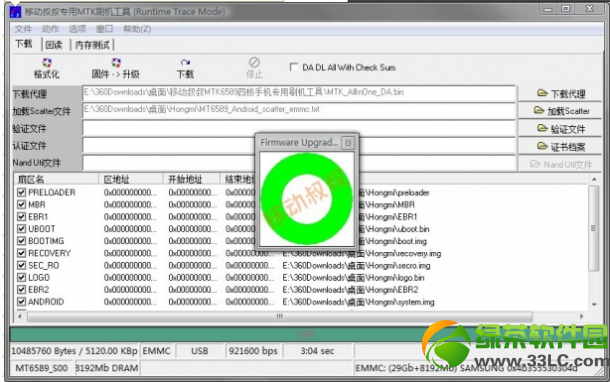610x382 pixels.
Task: Click the horizontal scrollbar thumb
Action: (x=280, y=316)
